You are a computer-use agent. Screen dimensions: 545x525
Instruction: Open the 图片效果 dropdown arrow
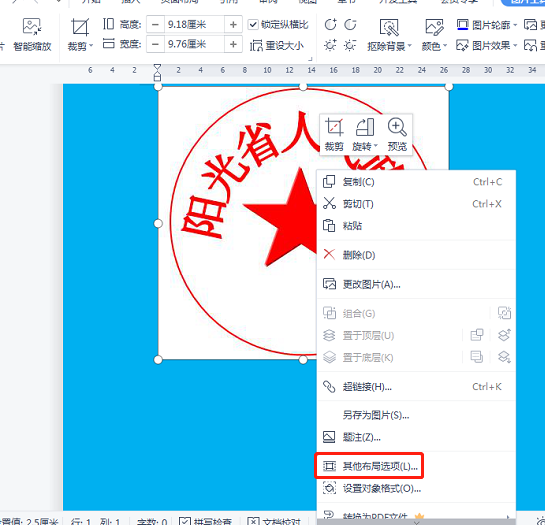[x=515, y=46]
